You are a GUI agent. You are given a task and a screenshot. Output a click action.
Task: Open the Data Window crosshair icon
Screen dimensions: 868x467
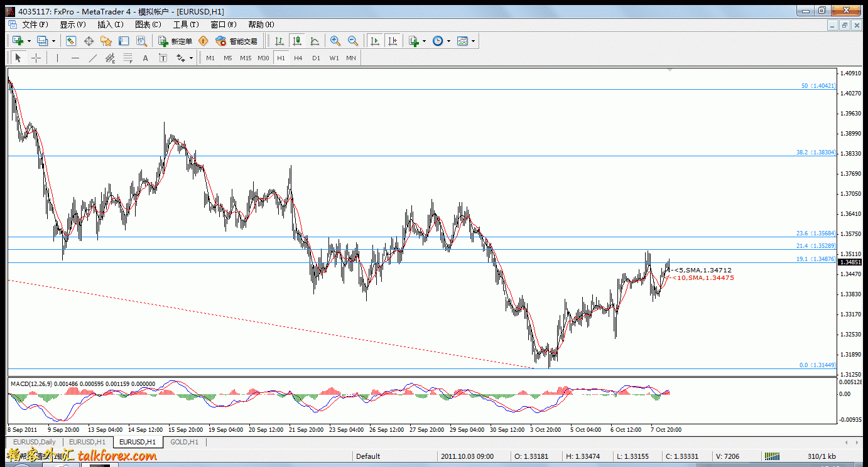click(x=89, y=41)
